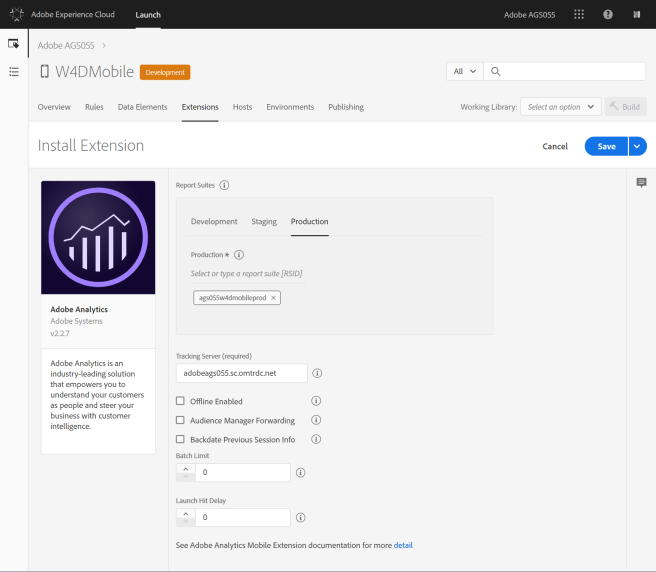Remove the ags055w4dmobileprod report suite tag
The height and width of the screenshot is (572, 656).
tap(274, 298)
